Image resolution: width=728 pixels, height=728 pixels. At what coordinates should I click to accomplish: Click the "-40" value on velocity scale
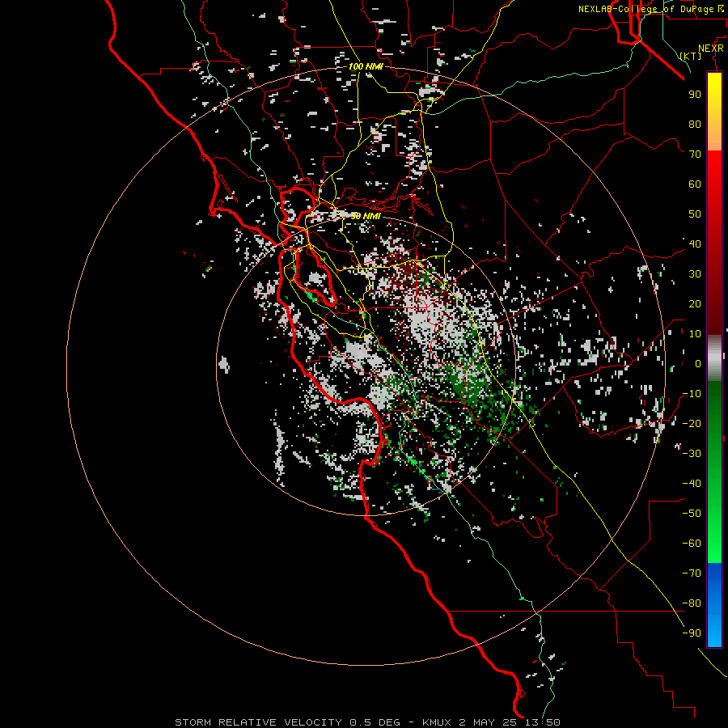pos(692,484)
